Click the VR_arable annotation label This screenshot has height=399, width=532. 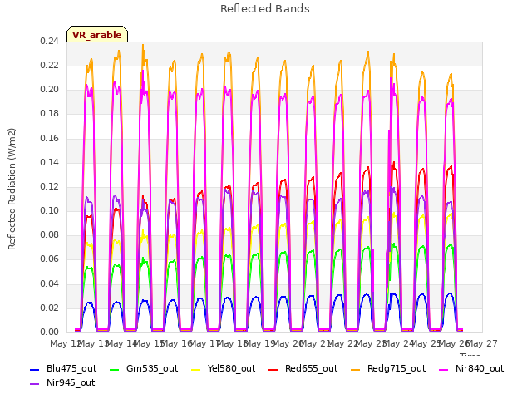97,34
